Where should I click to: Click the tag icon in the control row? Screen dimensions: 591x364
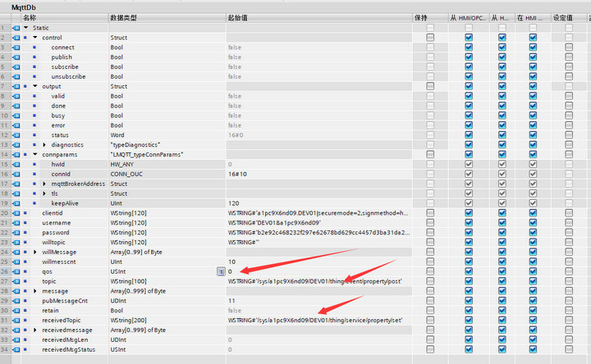point(16,38)
